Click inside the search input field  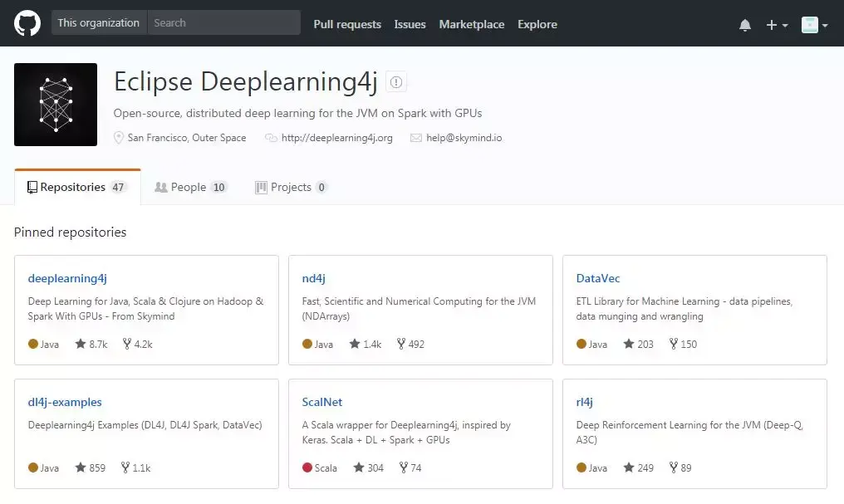click(224, 22)
